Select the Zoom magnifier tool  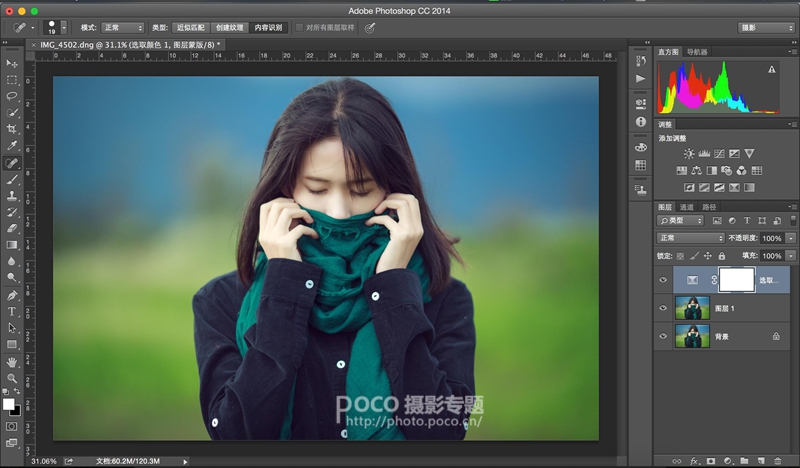click(x=12, y=378)
